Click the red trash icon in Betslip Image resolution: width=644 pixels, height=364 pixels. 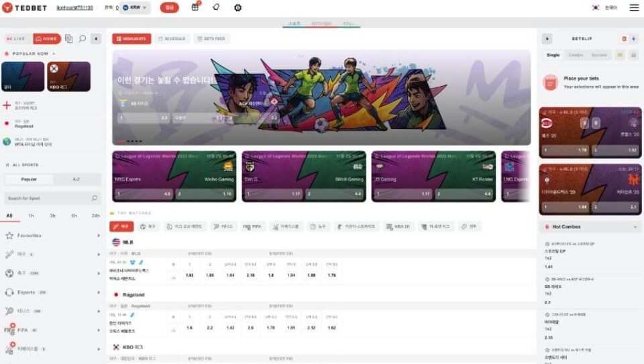(624, 39)
